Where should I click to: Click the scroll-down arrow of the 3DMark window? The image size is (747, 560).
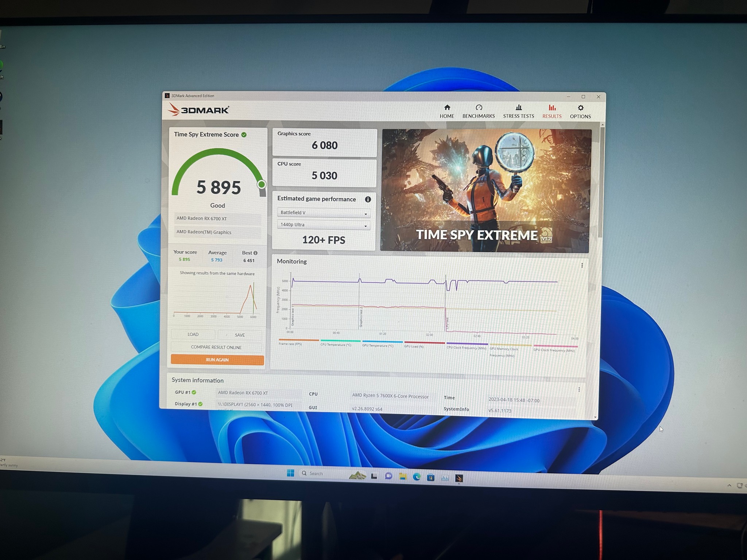(595, 417)
